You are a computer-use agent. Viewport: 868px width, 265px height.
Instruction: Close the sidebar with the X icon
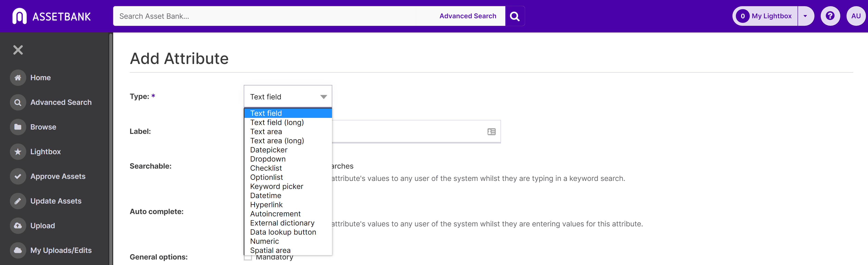point(18,50)
